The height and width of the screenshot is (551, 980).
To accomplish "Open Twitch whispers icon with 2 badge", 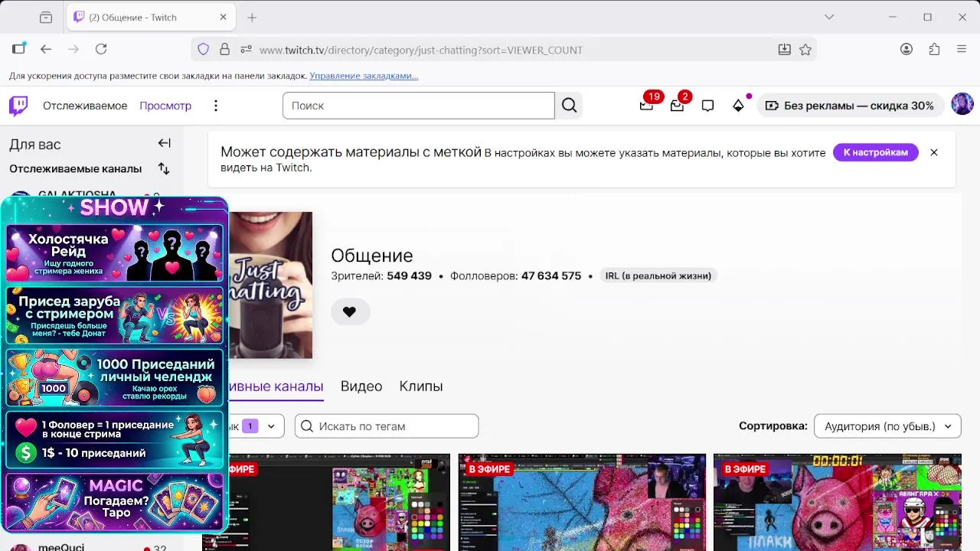I will click(x=677, y=106).
